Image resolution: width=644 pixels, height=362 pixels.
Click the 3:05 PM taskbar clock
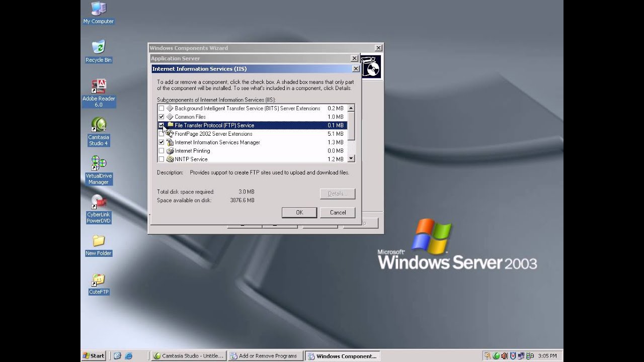547,356
